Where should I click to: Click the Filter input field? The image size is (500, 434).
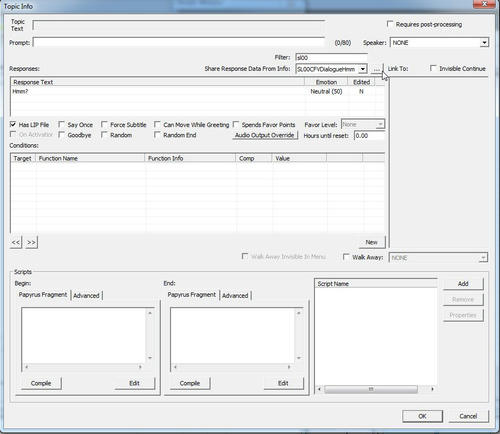tap(331, 57)
